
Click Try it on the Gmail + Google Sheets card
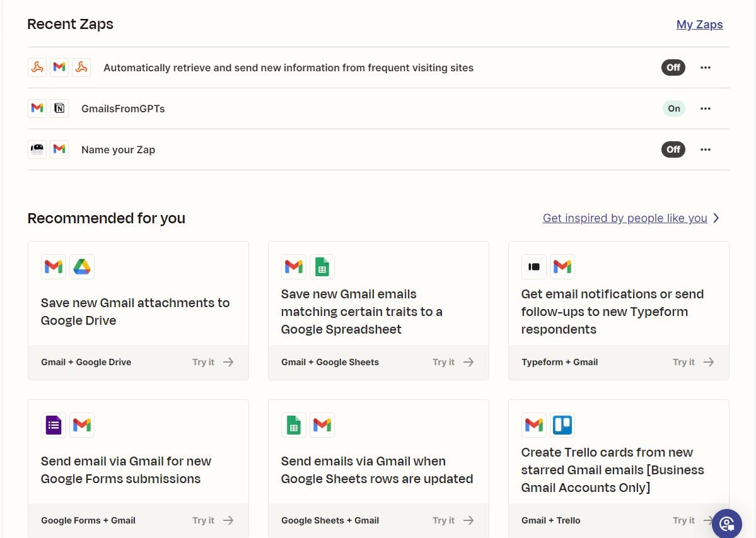click(x=443, y=362)
